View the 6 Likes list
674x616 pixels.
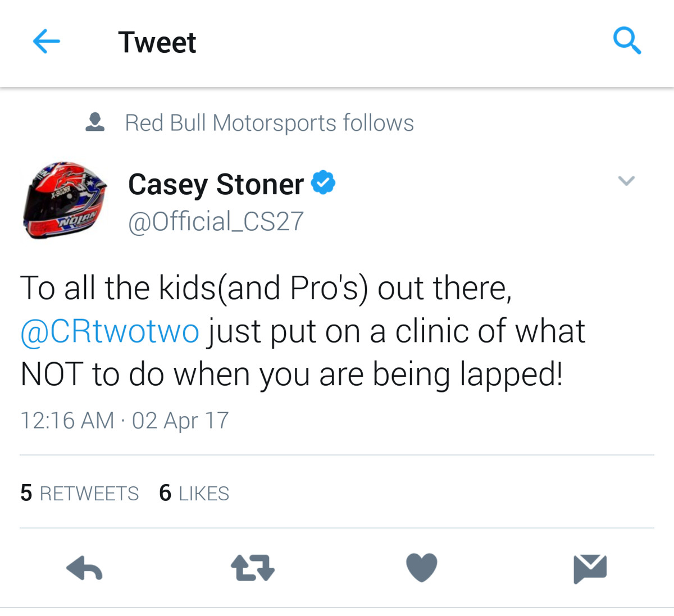194,493
